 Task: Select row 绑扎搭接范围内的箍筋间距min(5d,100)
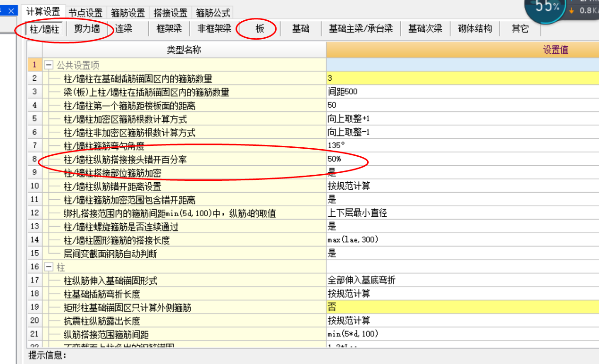pos(169,213)
